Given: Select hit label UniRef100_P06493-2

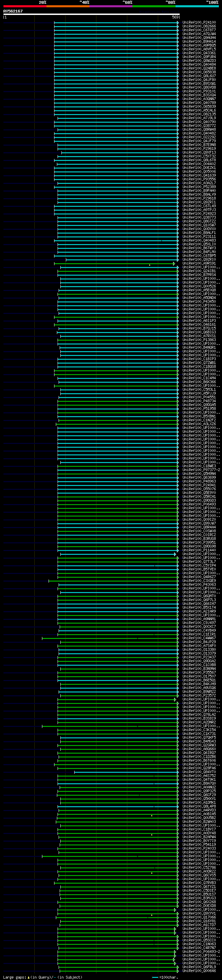Looking at the screenshot, I should point(202,951).
